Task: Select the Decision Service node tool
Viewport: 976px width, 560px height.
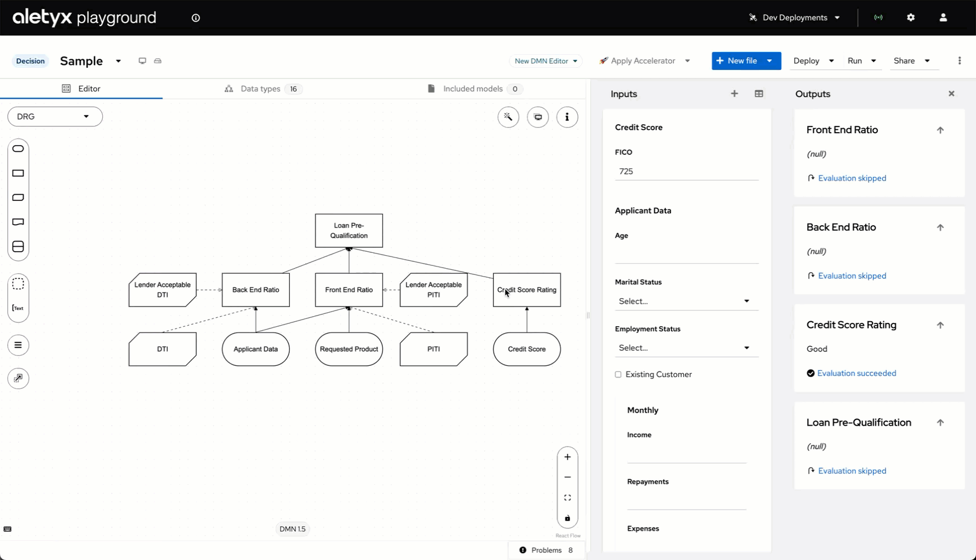Action: coord(18,247)
